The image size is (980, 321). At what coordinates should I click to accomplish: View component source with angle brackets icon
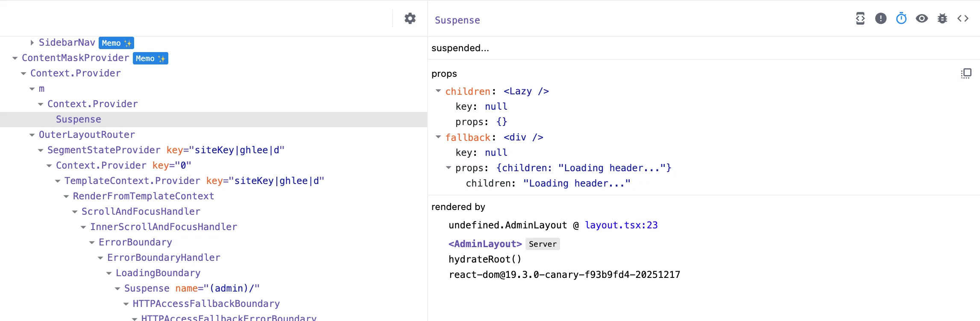962,18
